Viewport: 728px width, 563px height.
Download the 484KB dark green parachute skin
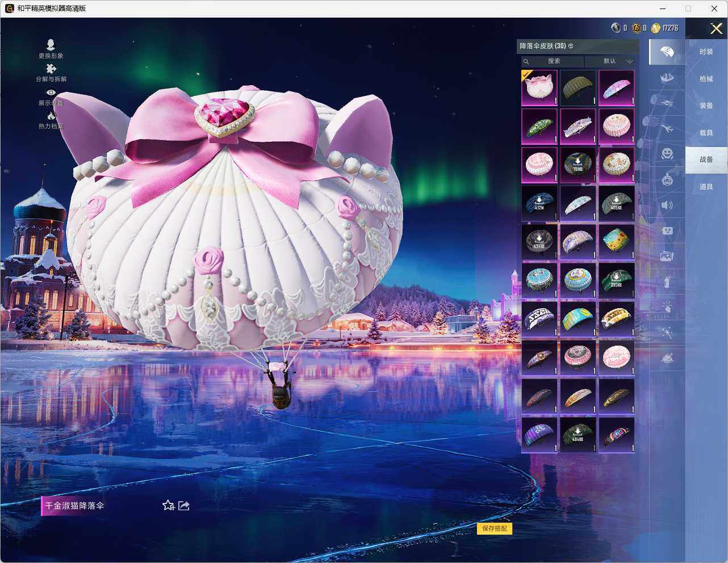coord(578,435)
